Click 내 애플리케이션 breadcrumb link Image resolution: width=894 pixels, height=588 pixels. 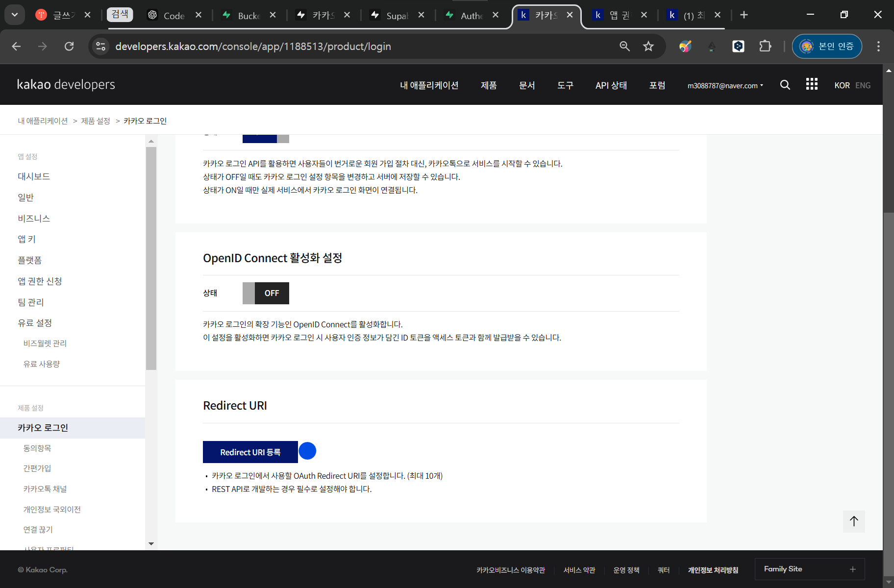pos(43,121)
